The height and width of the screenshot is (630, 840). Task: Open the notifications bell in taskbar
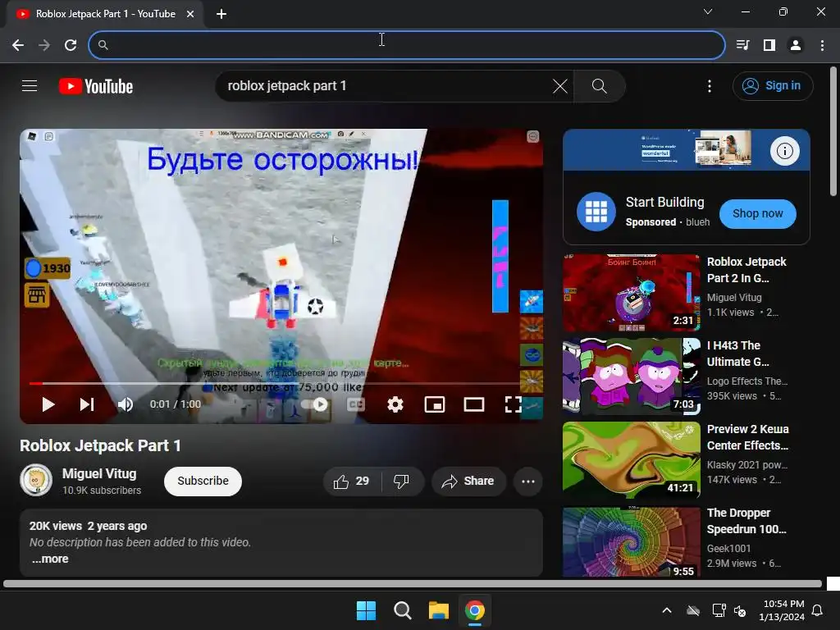click(x=818, y=610)
